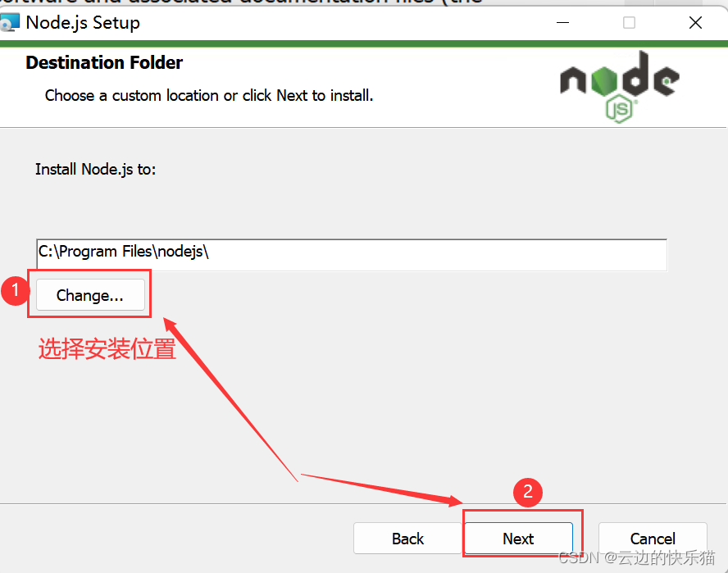Click the Change... button to pick folder
728x573 pixels.
90,295
